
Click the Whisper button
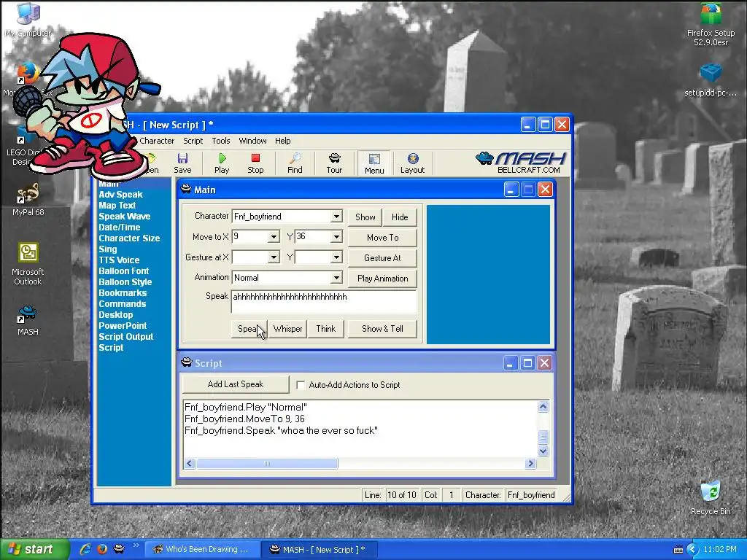[x=287, y=329]
